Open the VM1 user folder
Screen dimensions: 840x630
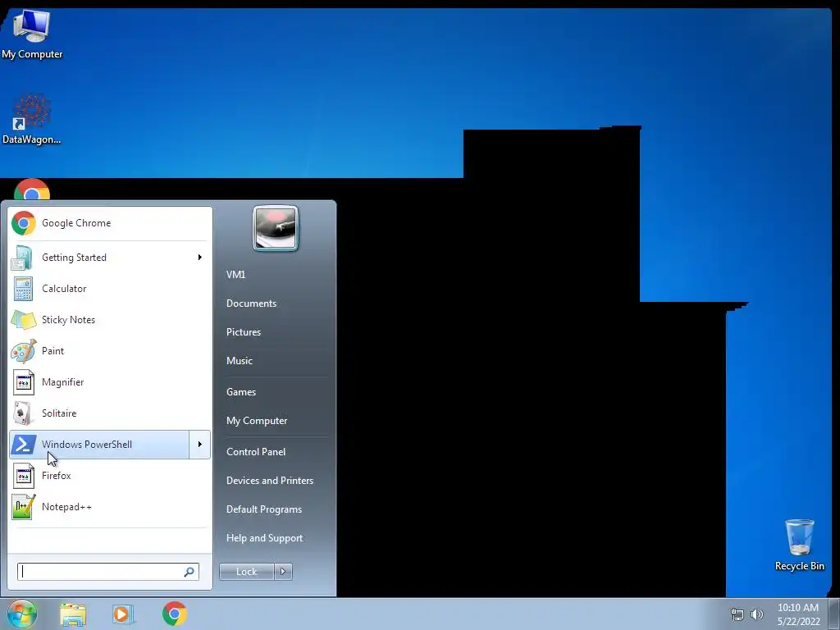point(235,275)
